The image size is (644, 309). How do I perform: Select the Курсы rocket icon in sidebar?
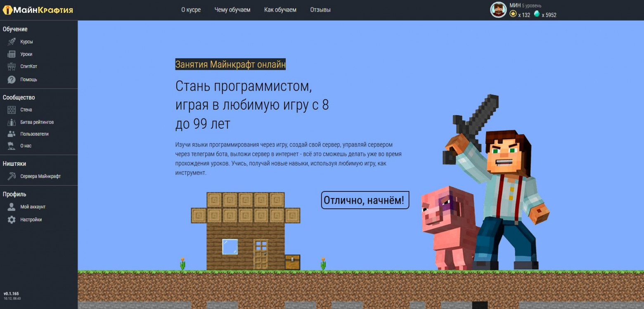click(x=11, y=41)
